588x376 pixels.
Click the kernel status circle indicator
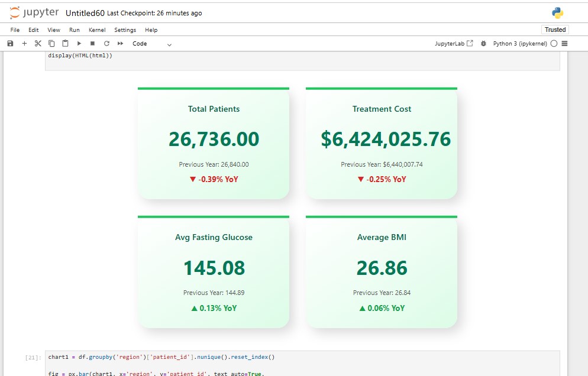(x=554, y=44)
